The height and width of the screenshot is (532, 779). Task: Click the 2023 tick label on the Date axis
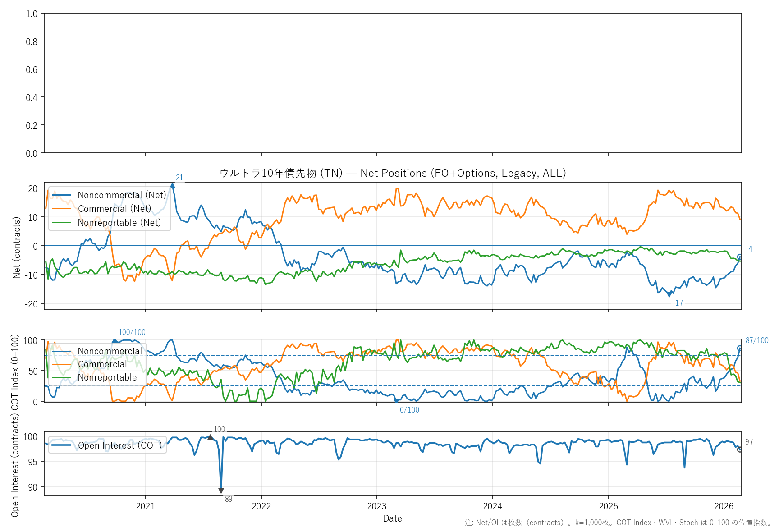pyautogui.click(x=377, y=506)
